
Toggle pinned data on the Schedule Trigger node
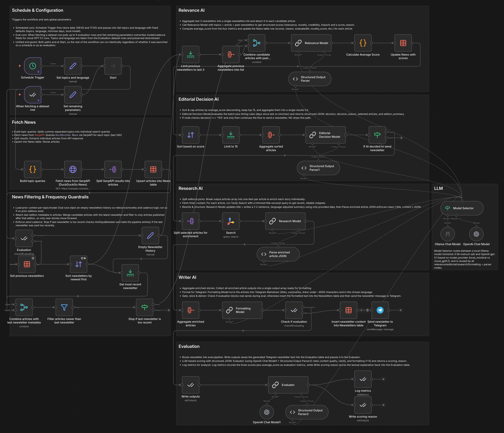tap(39, 72)
